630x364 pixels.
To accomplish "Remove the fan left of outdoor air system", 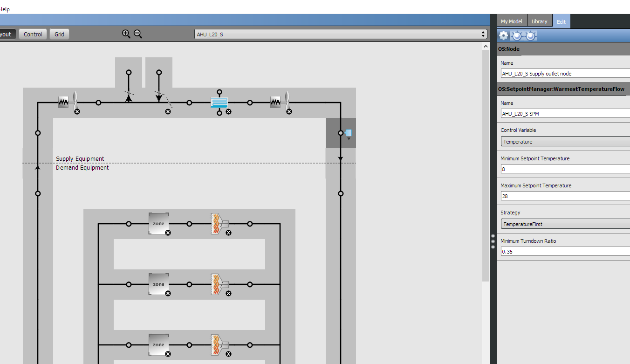I will click(77, 111).
